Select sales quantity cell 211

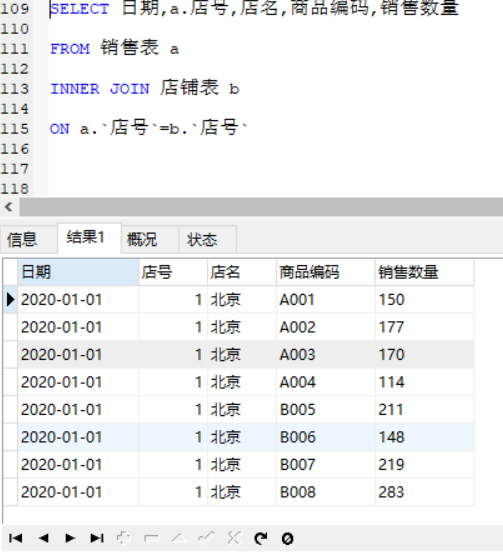(425, 409)
